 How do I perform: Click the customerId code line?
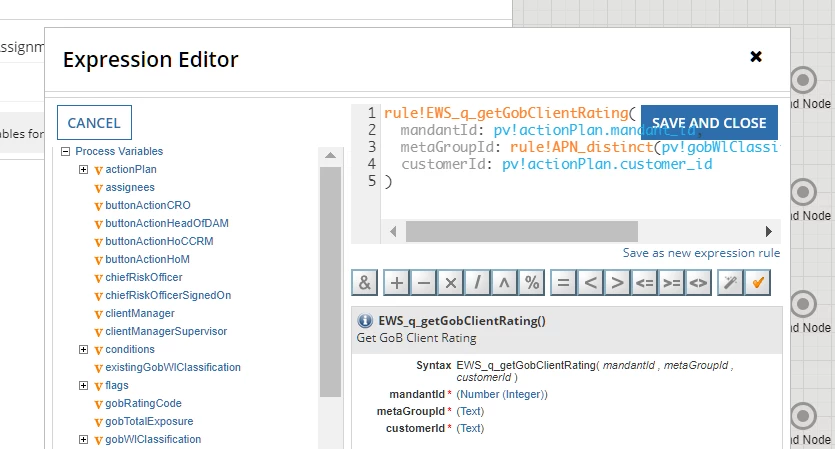pos(556,164)
